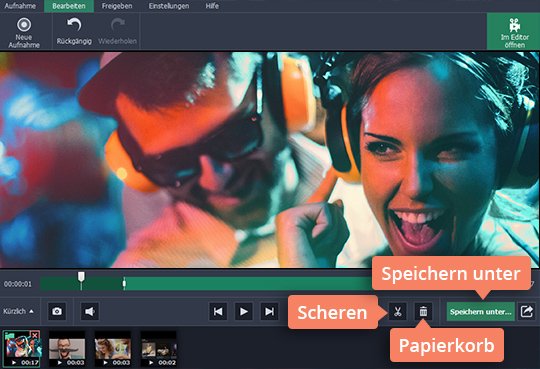Mute audio with the speaker icon
The width and height of the screenshot is (540, 369).
90,311
